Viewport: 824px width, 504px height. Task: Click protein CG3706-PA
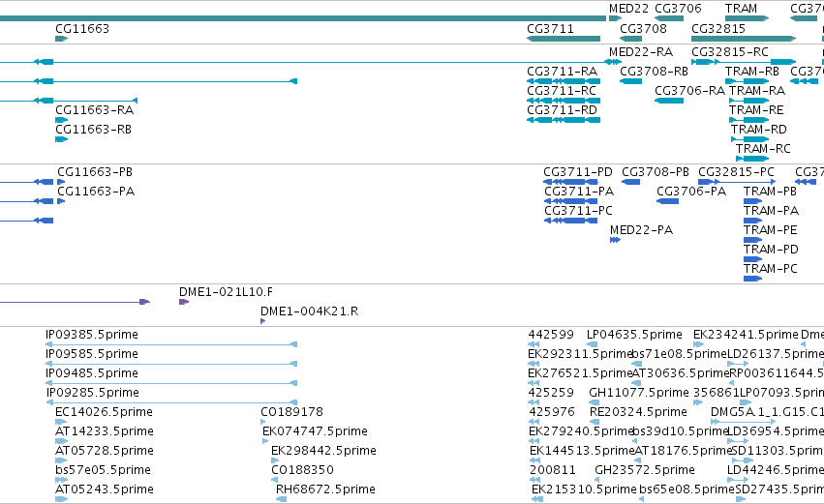[x=691, y=192]
